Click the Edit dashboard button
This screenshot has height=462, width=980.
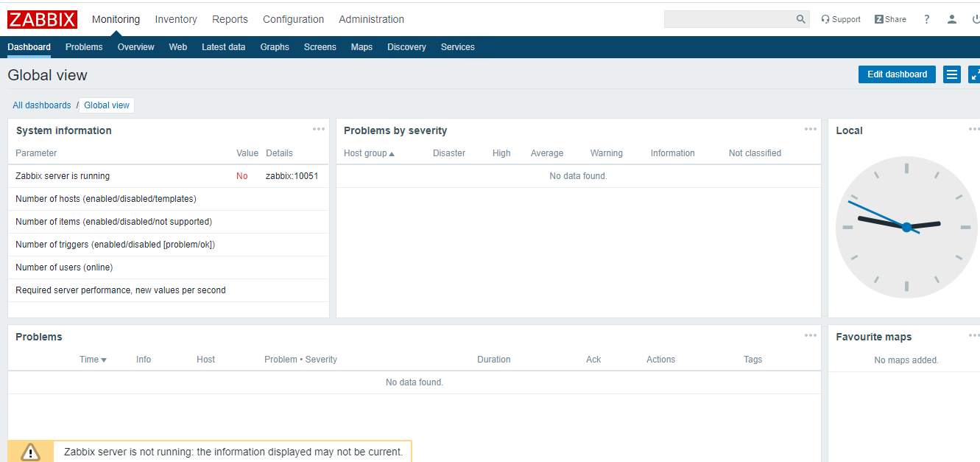coord(897,74)
